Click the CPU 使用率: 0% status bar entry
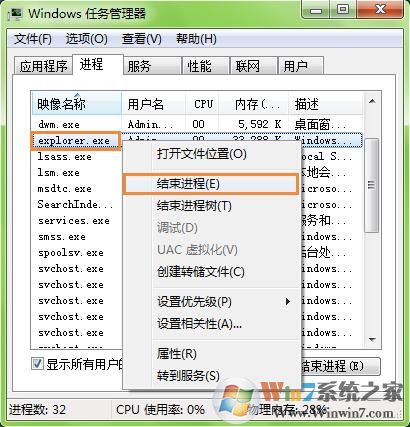Screen dimensions: 410x427 tap(160, 409)
